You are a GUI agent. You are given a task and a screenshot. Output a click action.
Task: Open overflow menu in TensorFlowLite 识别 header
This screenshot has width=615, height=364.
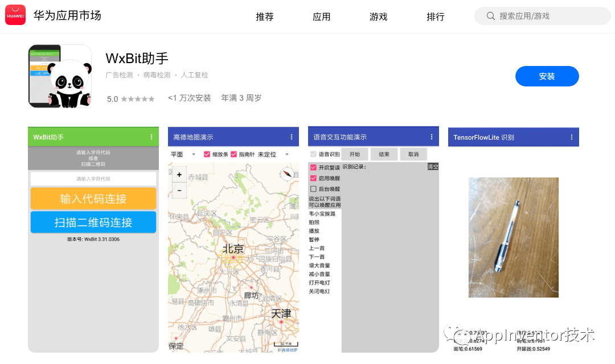[572, 137]
